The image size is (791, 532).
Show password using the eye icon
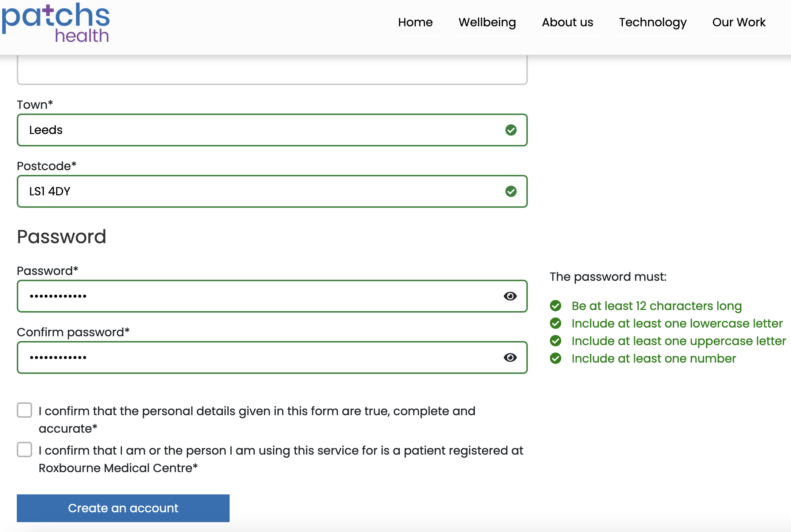(x=510, y=296)
